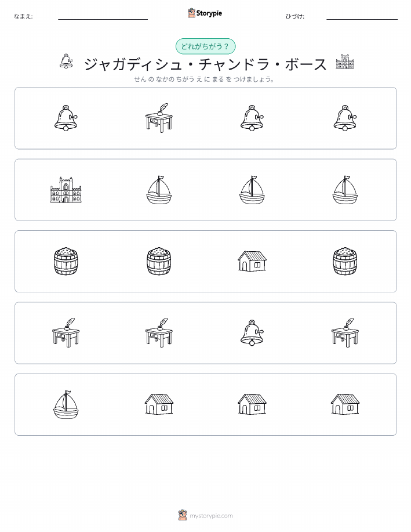Click the castle icon right of the title
The image size is (411, 532).
[345, 61]
